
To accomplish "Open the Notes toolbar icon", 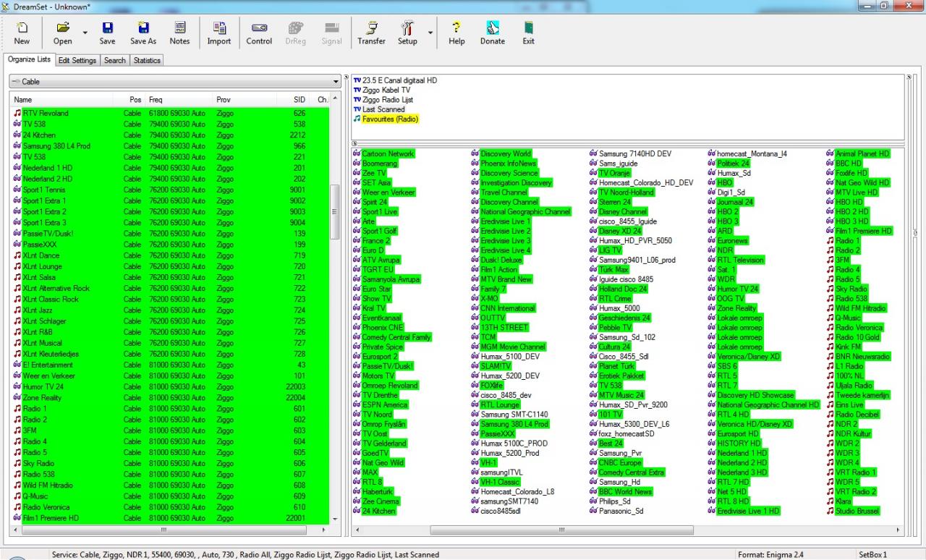I will (179, 33).
